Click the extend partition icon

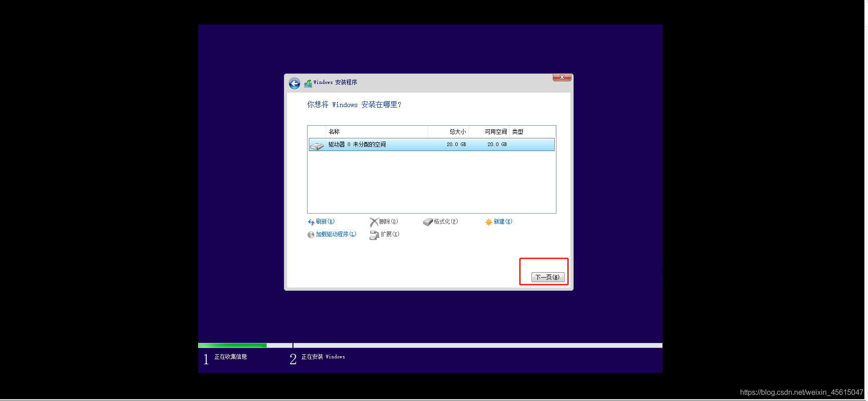(x=374, y=235)
